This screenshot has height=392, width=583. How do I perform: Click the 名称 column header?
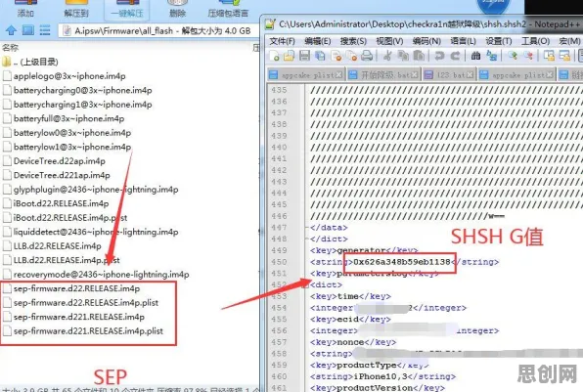[x=11, y=48]
